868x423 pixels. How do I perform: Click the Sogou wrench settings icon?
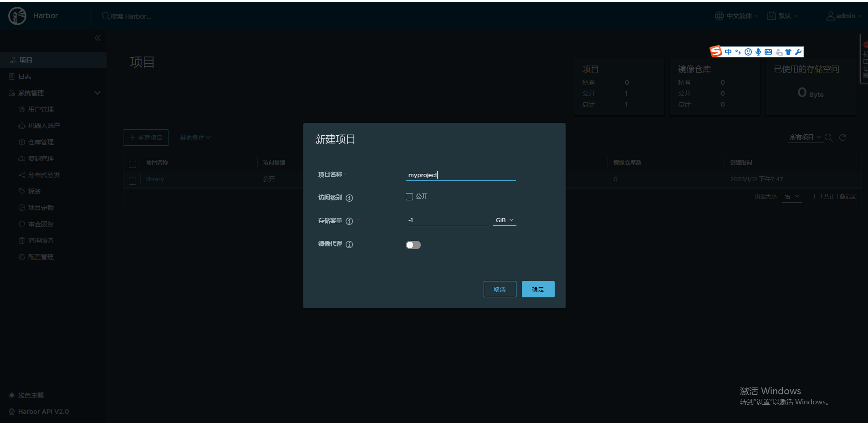(x=798, y=52)
